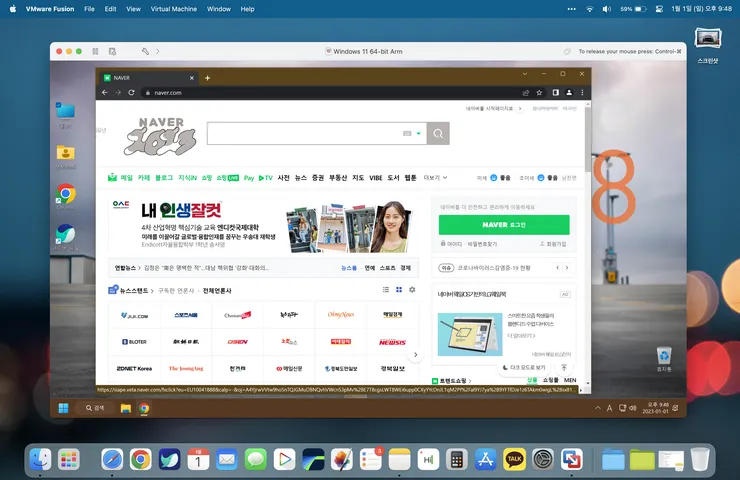The image size is (740, 480).
Task: Toggle Chrome side panel icon
Action: click(x=555, y=93)
